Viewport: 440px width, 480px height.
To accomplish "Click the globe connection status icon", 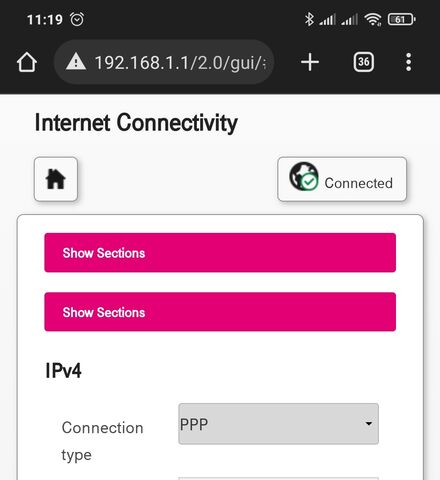I will [304, 176].
